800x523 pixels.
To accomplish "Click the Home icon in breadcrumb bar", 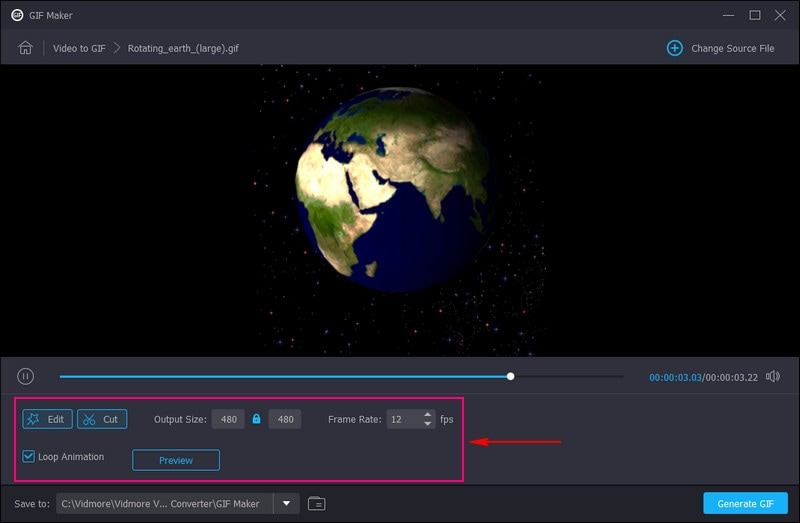I will tap(26, 48).
